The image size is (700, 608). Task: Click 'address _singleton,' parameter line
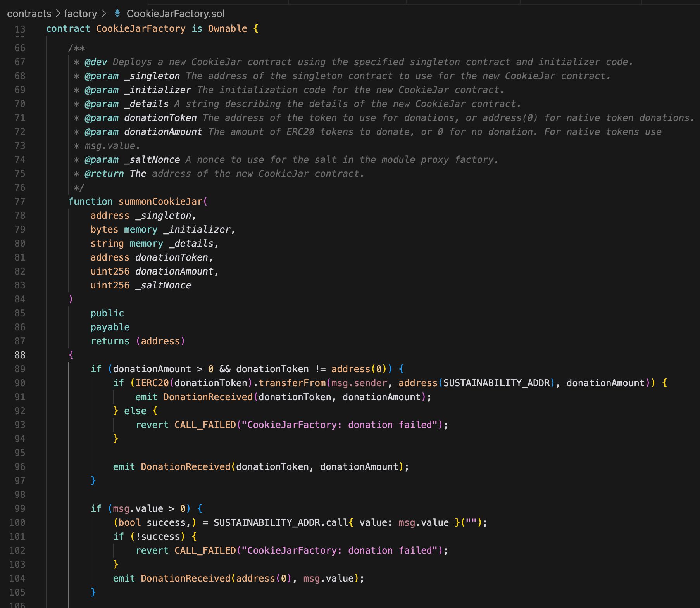(143, 215)
